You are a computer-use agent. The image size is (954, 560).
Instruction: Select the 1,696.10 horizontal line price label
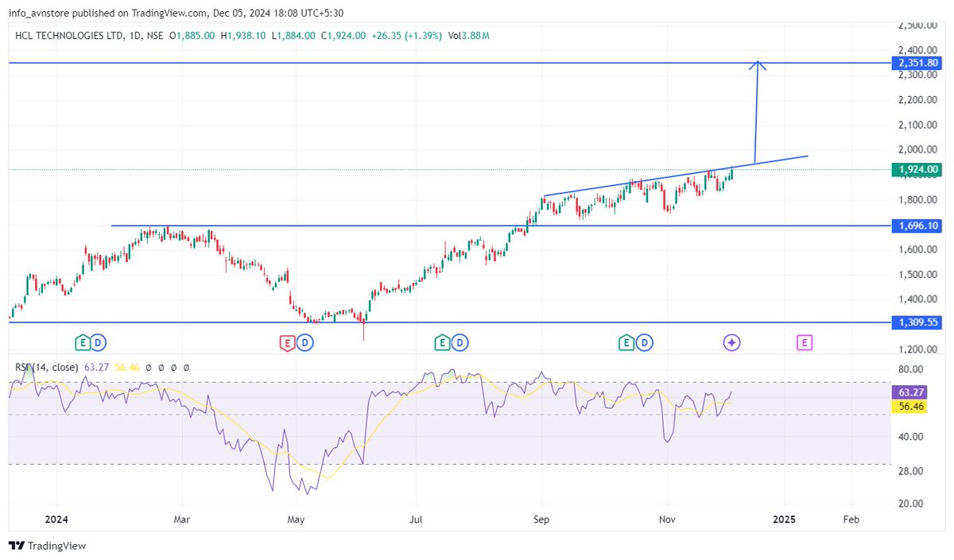click(919, 226)
